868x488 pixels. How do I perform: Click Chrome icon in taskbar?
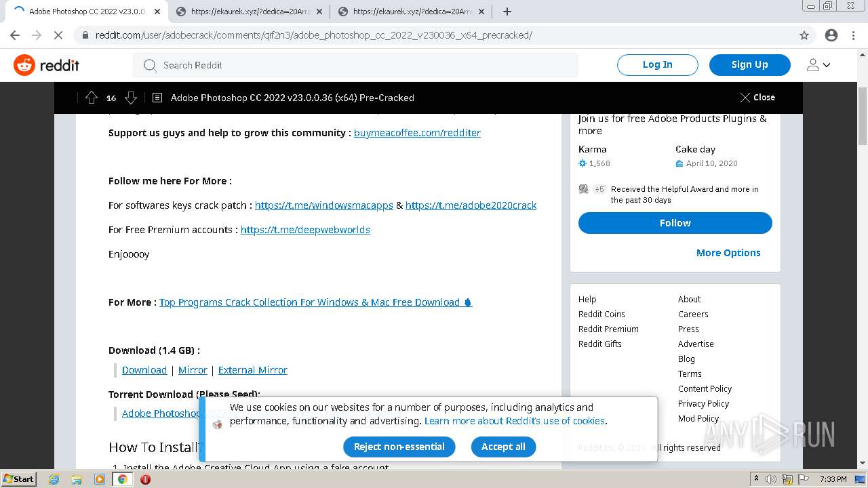tap(122, 479)
